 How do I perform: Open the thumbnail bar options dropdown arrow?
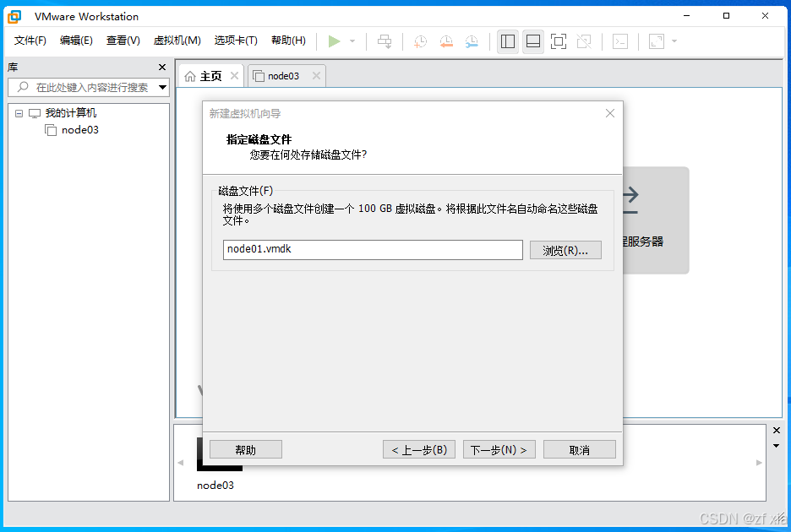[777, 446]
